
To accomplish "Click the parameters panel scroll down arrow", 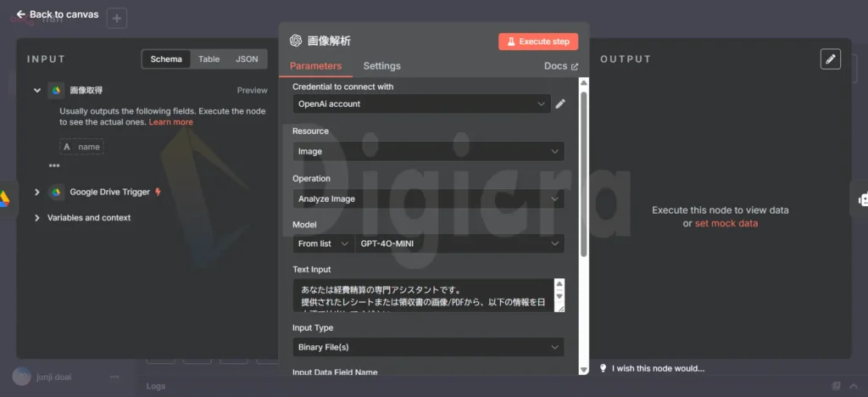I will coord(583,369).
